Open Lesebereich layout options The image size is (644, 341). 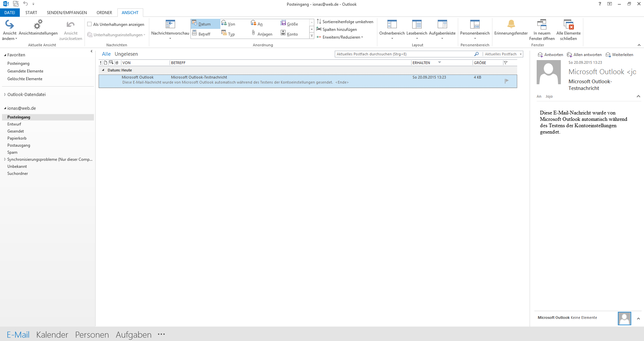coord(417,30)
